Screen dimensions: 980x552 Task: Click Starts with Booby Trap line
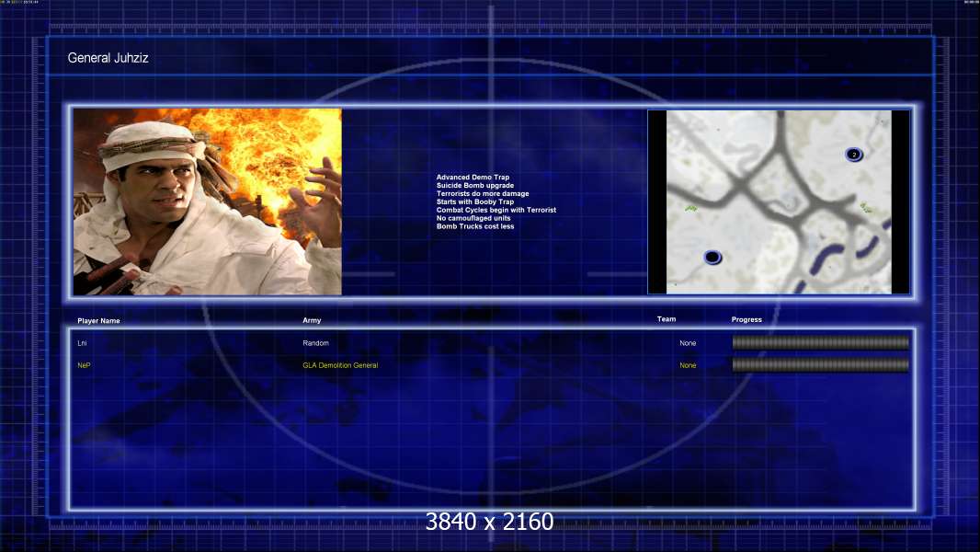475,201
